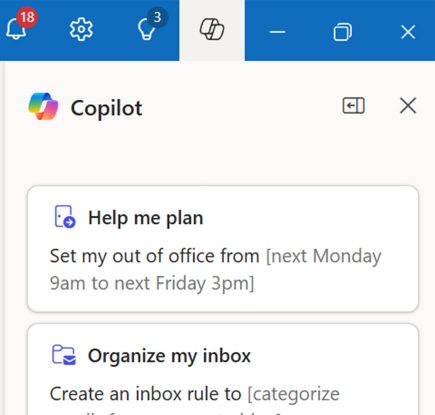The height and width of the screenshot is (415, 435).
Task: Open the settings gear
Action: [81, 30]
